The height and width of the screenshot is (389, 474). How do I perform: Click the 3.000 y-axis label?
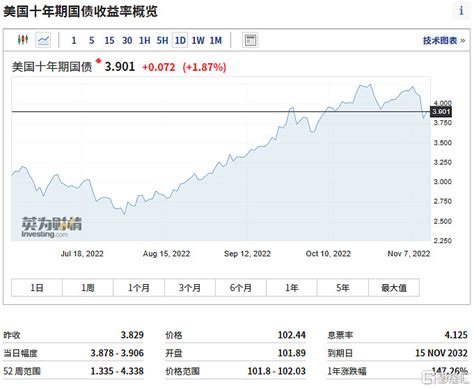click(443, 182)
